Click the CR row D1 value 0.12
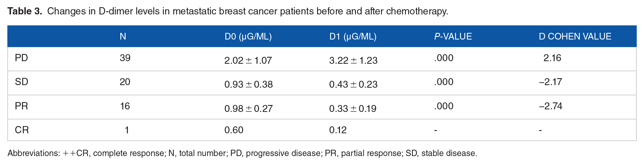Image resolution: width=644 pixels, height=165 pixels. (338, 130)
